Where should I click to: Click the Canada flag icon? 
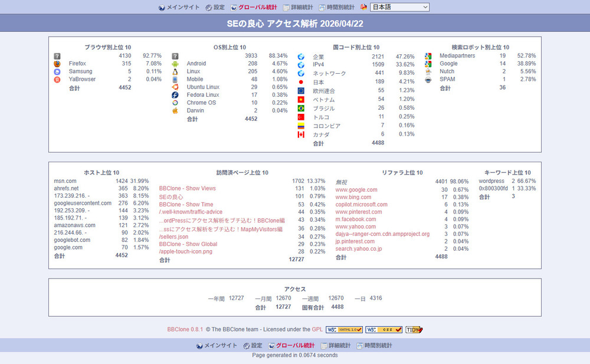pyautogui.click(x=301, y=135)
